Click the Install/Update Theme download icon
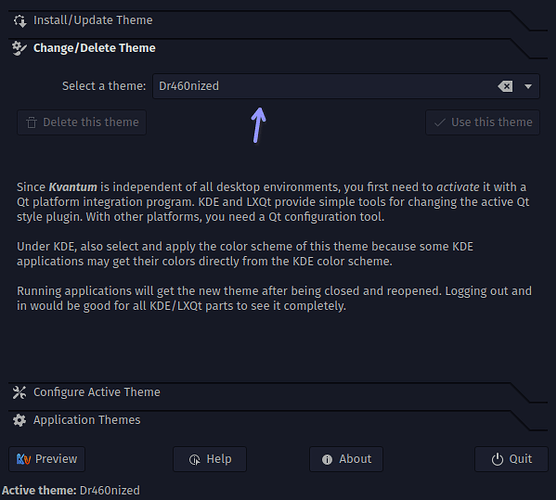Viewport: 556px width, 500px height. click(20, 21)
